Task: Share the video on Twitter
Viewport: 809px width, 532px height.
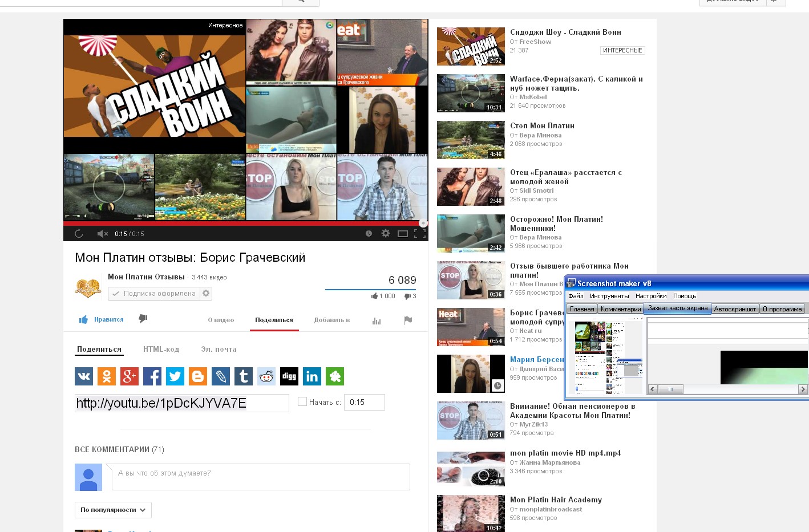Action: (x=175, y=376)
